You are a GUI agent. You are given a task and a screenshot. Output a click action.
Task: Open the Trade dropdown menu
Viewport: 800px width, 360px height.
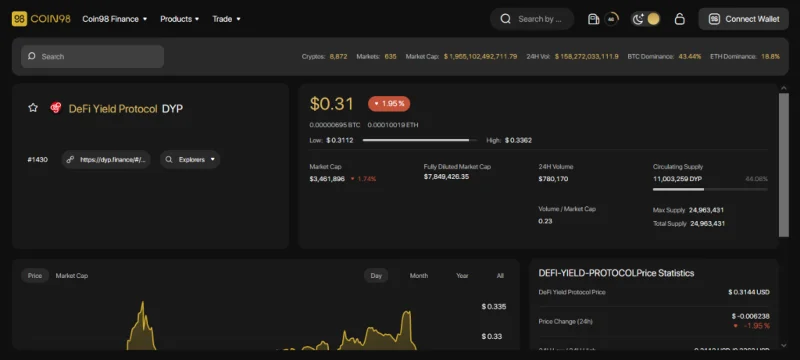[x=226, y=19]
